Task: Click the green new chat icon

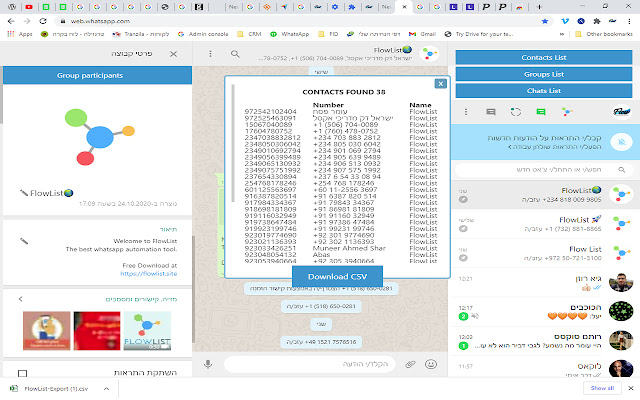Action: click(541, 112)
